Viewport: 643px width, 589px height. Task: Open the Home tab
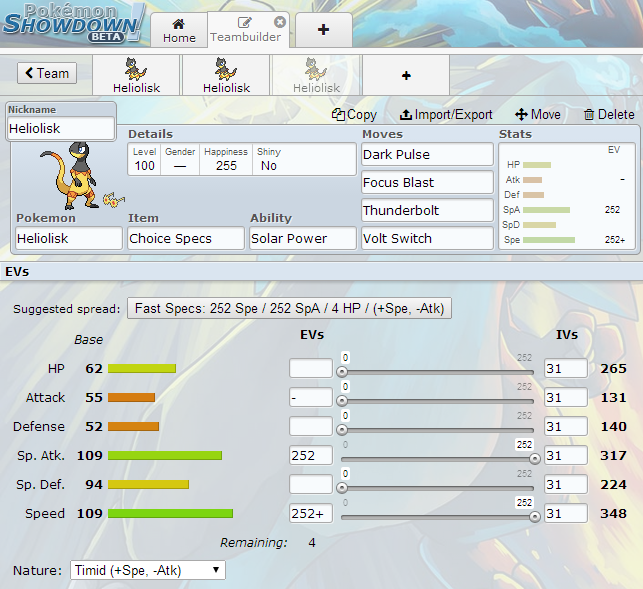pos(179,30)
